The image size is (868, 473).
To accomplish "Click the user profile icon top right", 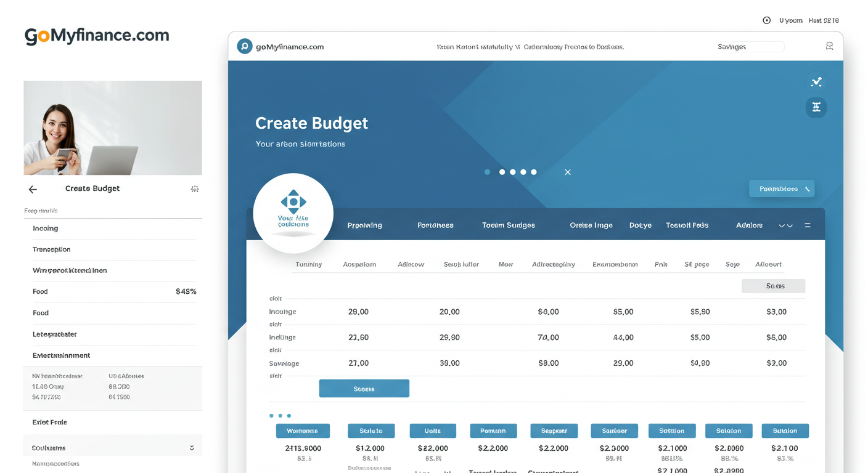I will click(829, 46).
